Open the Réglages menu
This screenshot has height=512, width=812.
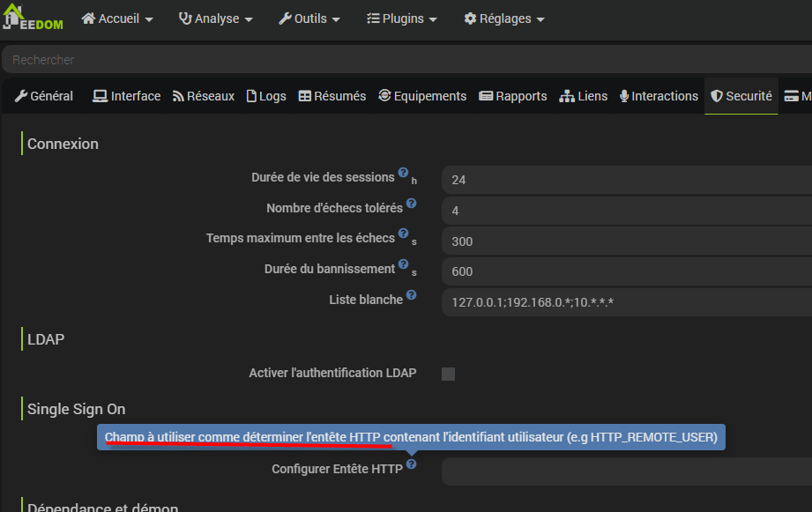click(x=504, y=19)
